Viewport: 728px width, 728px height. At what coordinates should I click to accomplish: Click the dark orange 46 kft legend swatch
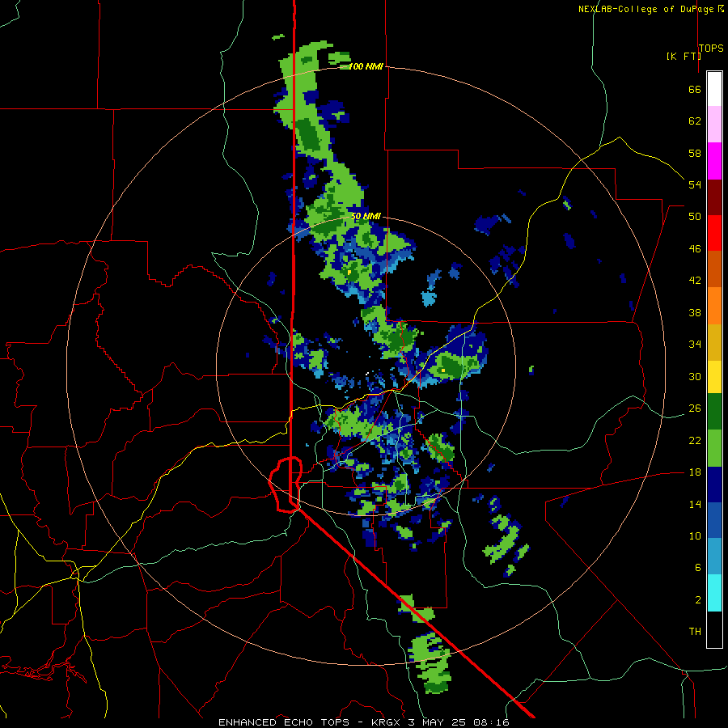(714, 269)
